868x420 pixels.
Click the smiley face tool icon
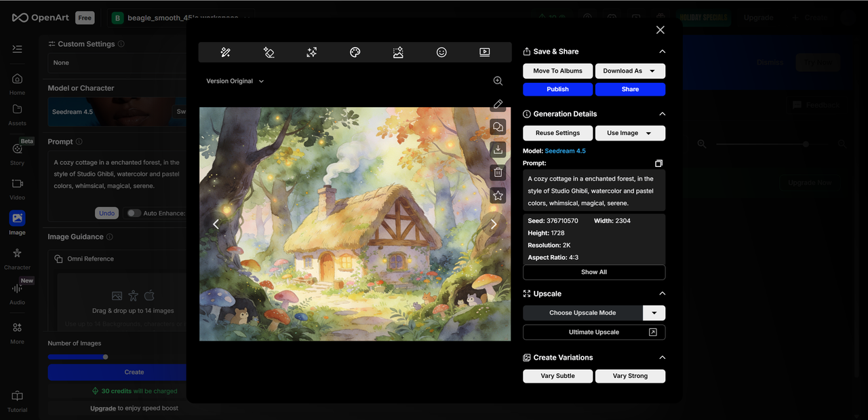click(441, 52)
